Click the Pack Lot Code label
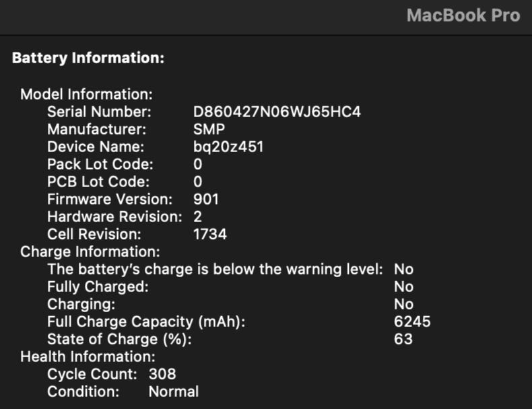The width and height of the screenshot is (532, 409). tap(100, 164)
